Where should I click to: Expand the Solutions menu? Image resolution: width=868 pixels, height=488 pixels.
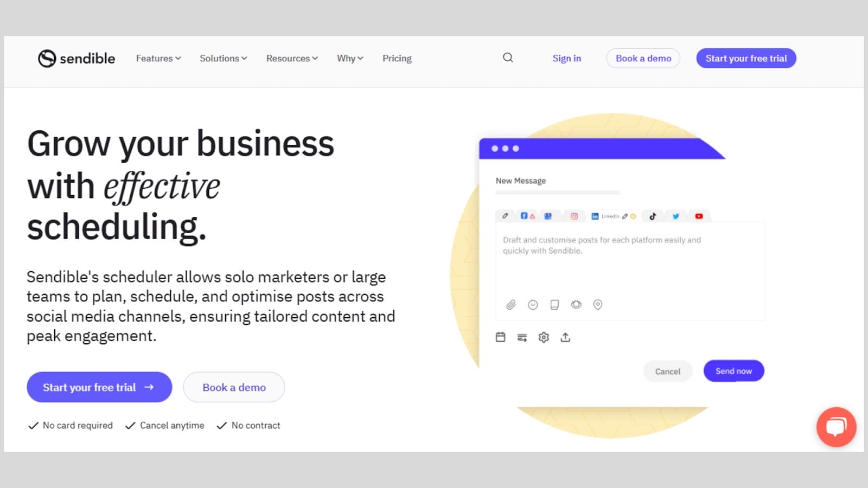click(x=224, y=58)
